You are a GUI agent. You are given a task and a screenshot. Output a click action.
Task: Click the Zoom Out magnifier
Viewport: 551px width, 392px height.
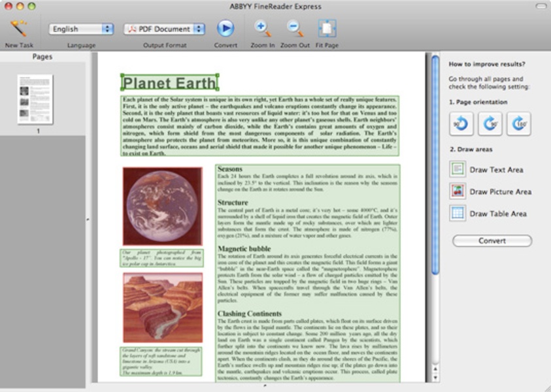point(295,29)
